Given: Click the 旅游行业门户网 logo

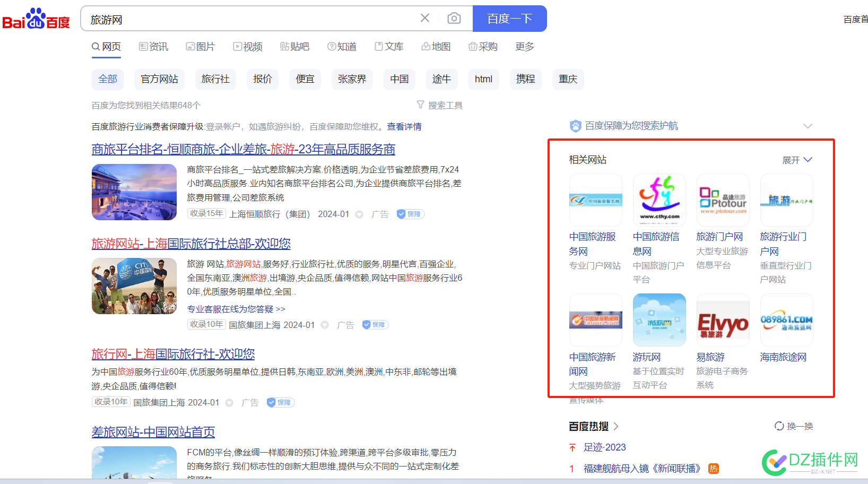Looking at the screenshot, I should (787, 200).
